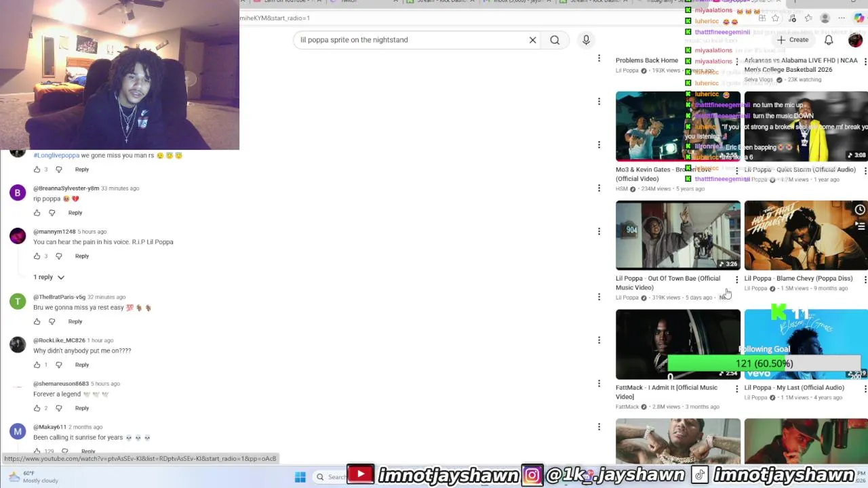Open the account avatar menu
The width and height of the screenshot is (868, 488).
pos(855,40)
